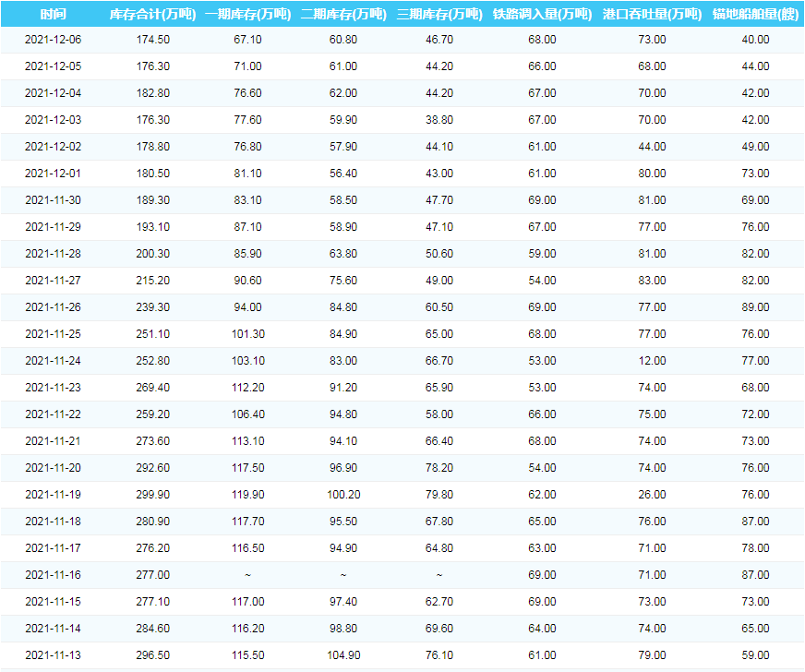Click the 锚地船舶量(艘) column header

point(755,14)
